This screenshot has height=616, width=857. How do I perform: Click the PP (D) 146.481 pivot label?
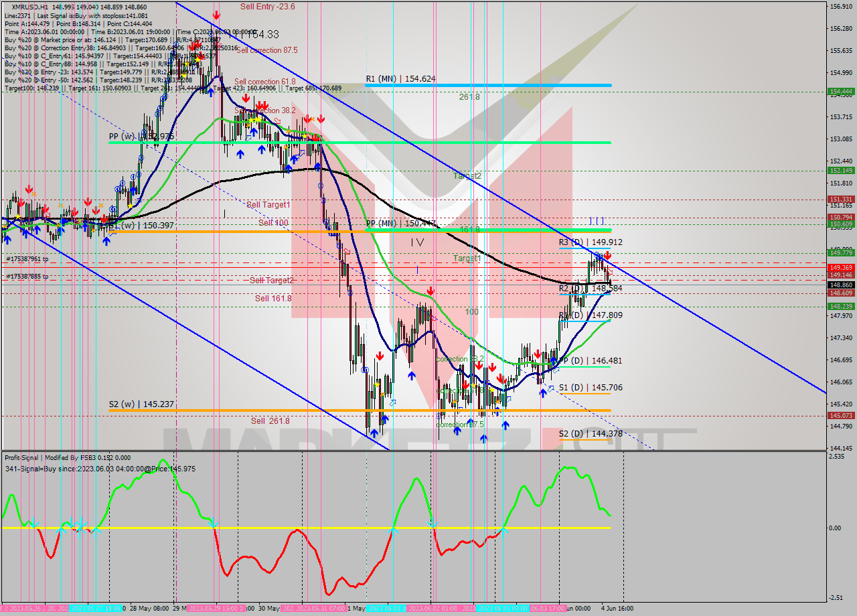591,361
